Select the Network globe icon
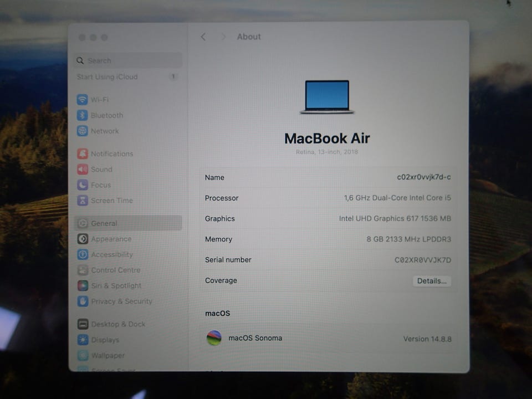Image resolution: width=532 pixels, height=399 pixels. pyautogui.click(x=82, y=131)
